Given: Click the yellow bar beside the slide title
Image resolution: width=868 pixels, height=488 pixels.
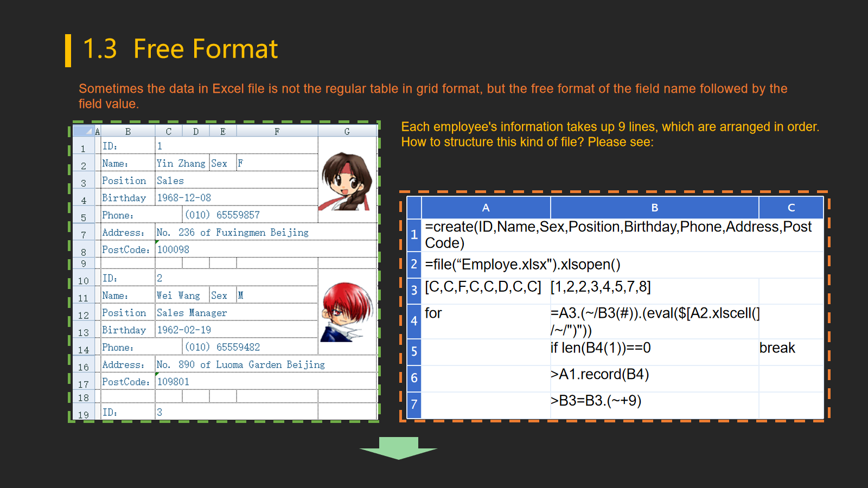Looking at the screenshot, I should click(68, 50).
